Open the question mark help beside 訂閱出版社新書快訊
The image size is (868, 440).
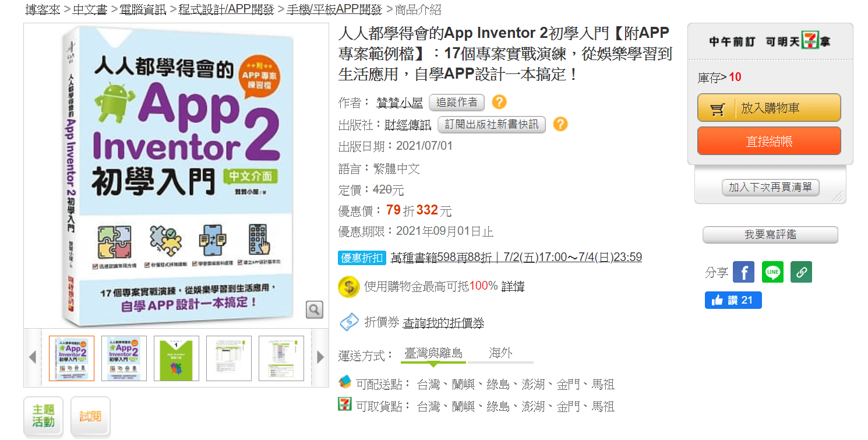pyautogui.click(x=560, y=124)
